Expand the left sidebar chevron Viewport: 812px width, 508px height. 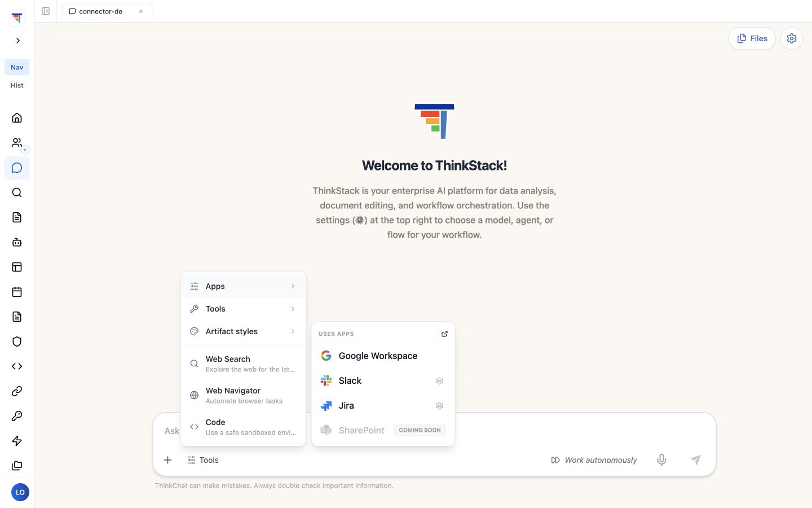coord(17,41)
